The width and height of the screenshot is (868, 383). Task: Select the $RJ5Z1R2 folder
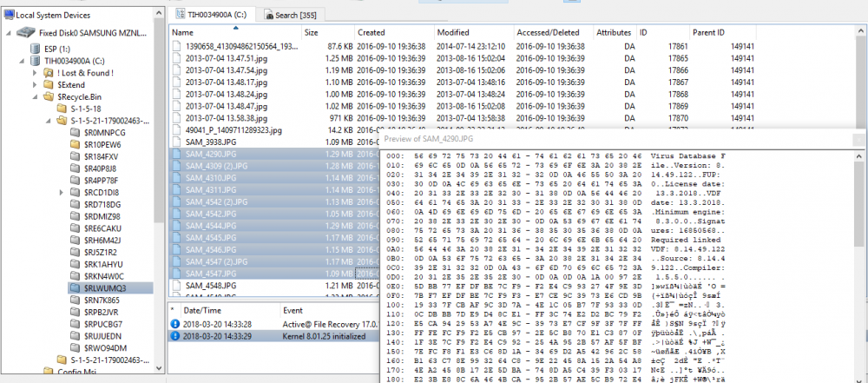pos(100,252)
